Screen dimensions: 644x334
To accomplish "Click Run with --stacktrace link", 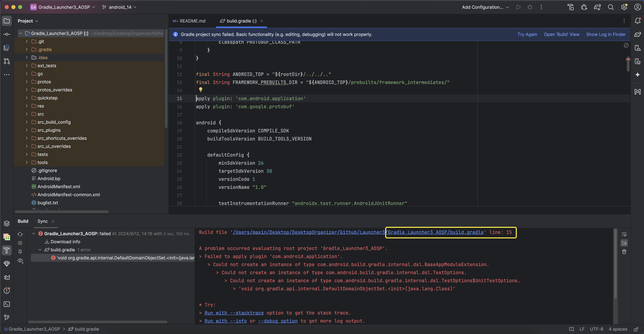I will pos(234,313).
